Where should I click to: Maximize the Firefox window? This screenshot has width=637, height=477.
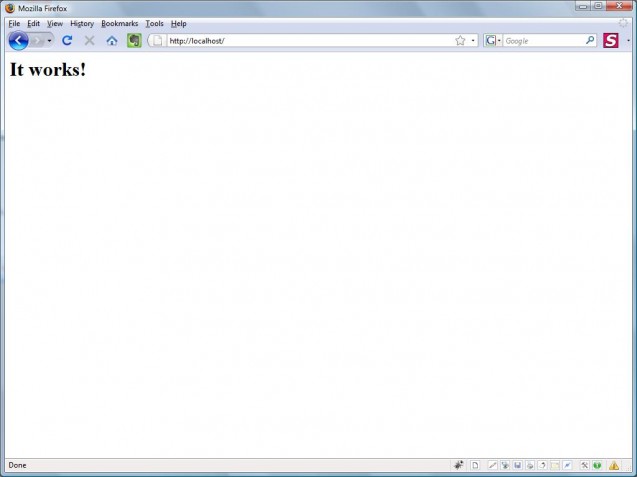(598, 6)
